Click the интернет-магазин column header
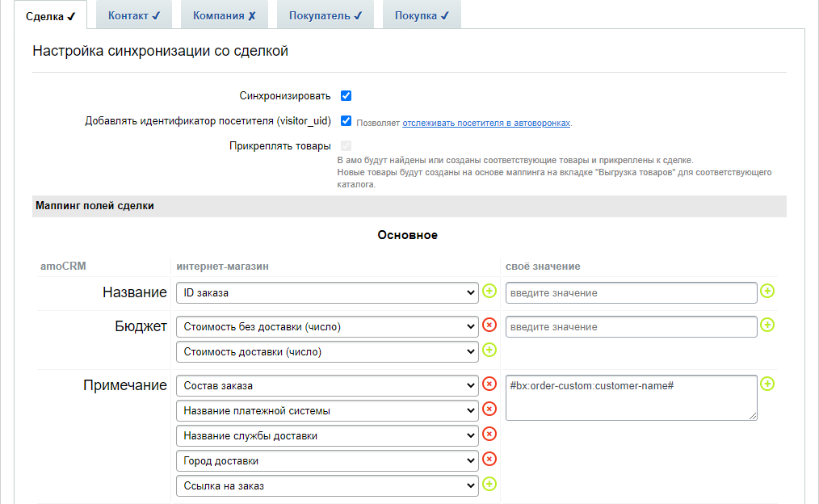Image resolution: width=819 pixels, height=504 pixels. [222, 267]
